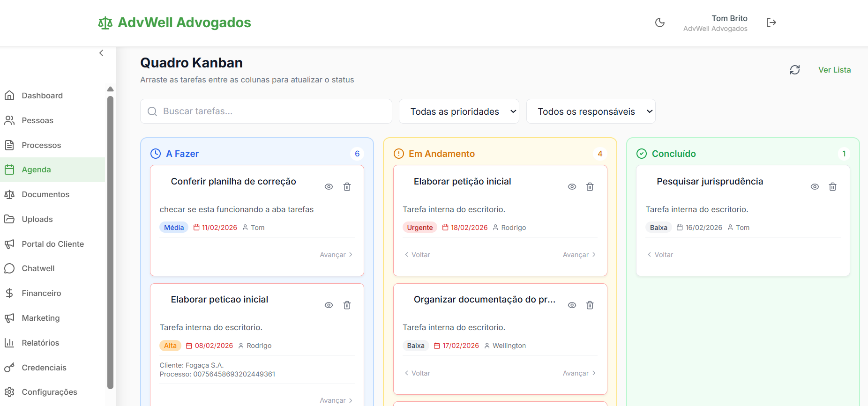Click the Processo number 00756458693202449361
Image resolution: width=868 pixels, height=406 pixels.
point(217,374)
